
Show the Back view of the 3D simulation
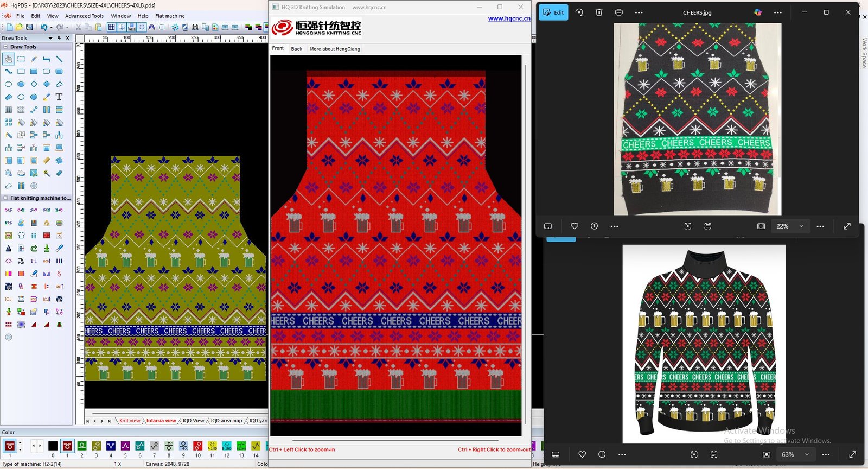(296, 49)
